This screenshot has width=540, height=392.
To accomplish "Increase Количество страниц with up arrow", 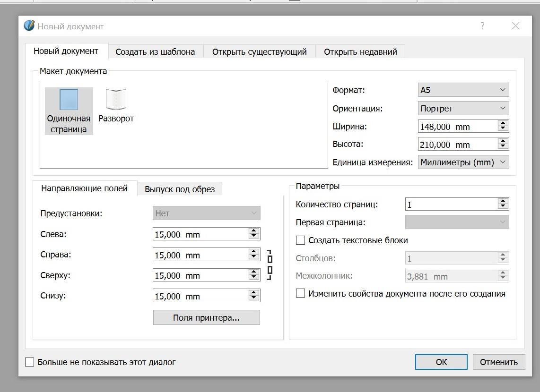I will click(x=503, y=201).
